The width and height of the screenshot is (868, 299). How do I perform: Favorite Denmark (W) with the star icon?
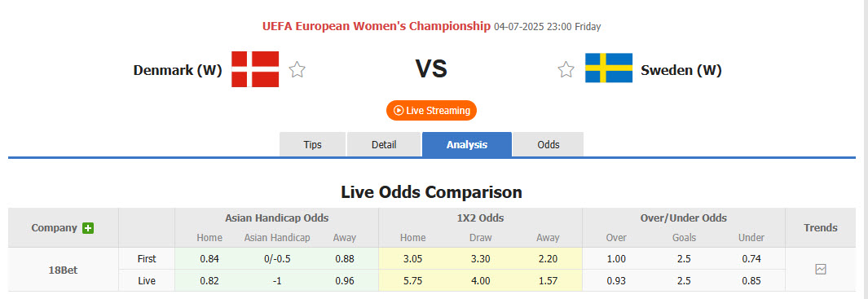pos(297,70)
